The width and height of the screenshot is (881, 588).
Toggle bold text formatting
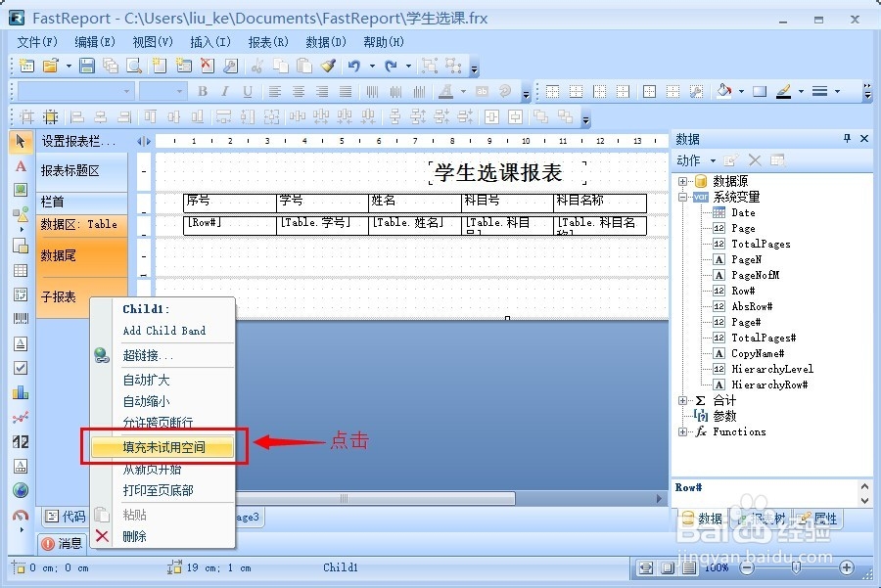[203, 91]
